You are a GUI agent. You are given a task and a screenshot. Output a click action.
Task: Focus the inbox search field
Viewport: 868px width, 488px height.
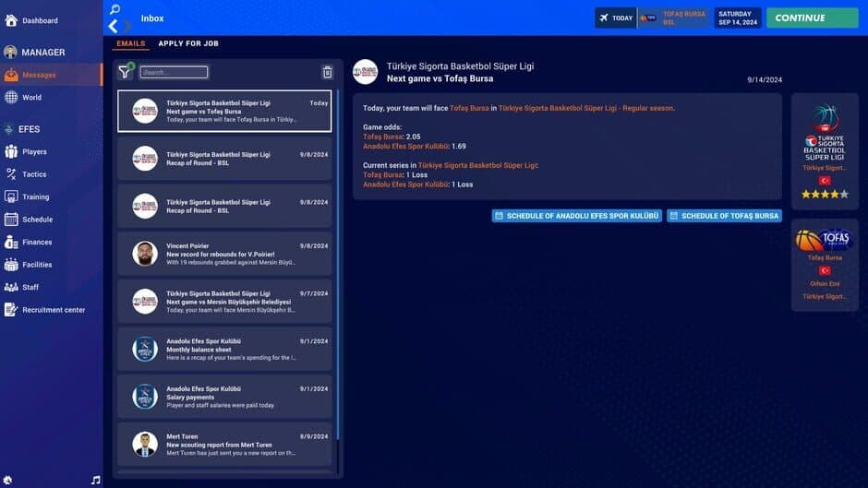click(175, 72)
